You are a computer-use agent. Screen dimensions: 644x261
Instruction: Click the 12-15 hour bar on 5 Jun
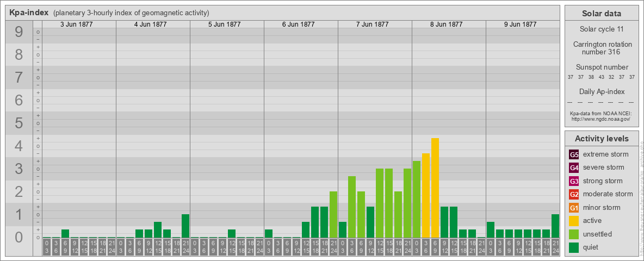click(x=232, y=234)
